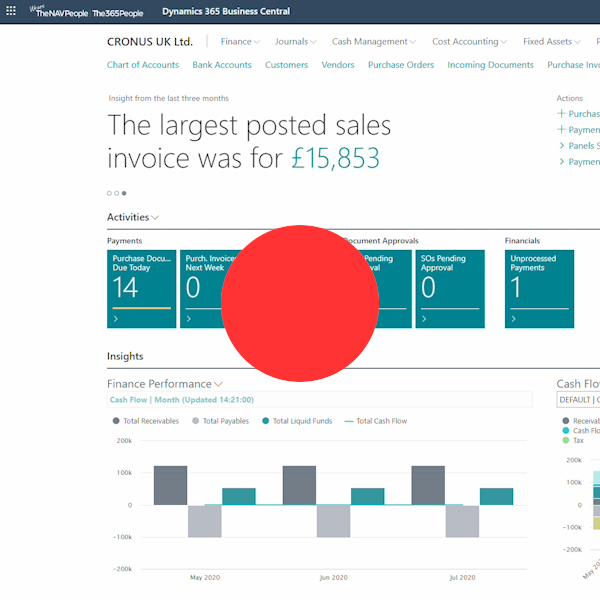Image resolution: width=600 pixels, height=600 pixels.
Task: Expand the Finance menu
Action: (240, 41)
